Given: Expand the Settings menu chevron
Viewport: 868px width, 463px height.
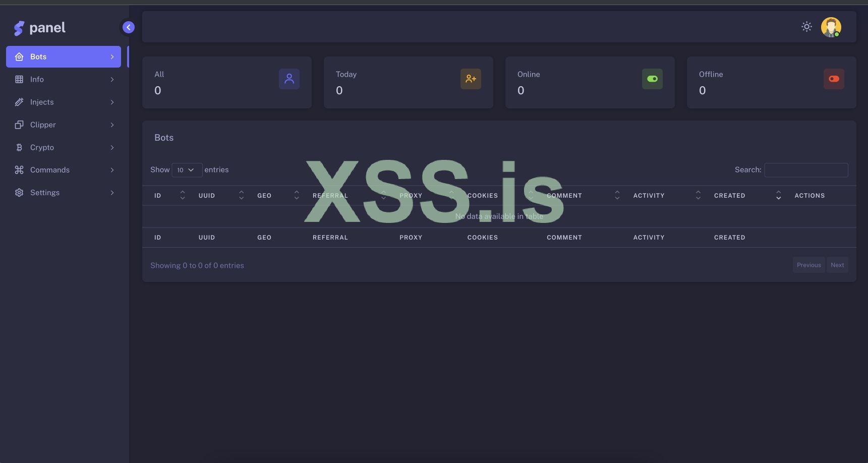Looking at the screenshot, I should tap(112, 193).
